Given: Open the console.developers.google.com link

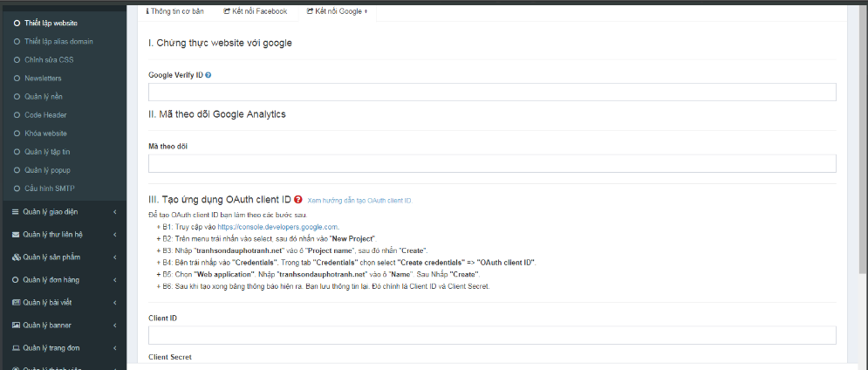Looking at the screenshot, I should pos(277,227).
